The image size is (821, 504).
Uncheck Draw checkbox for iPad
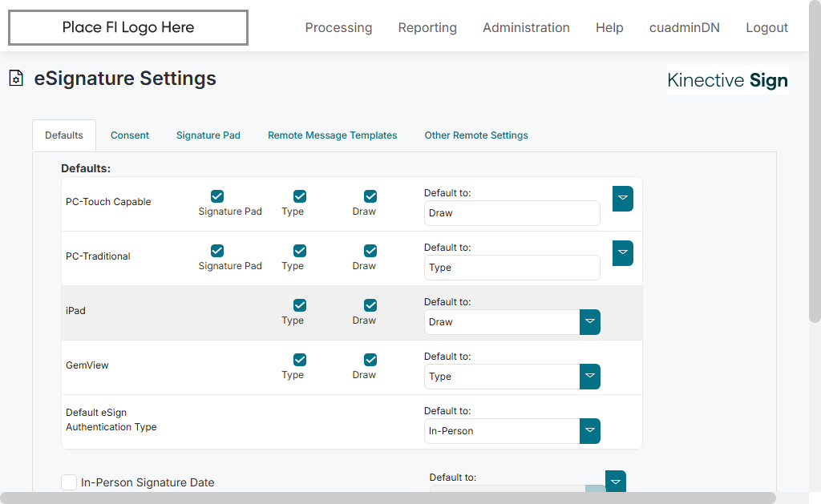coord(370,305)
